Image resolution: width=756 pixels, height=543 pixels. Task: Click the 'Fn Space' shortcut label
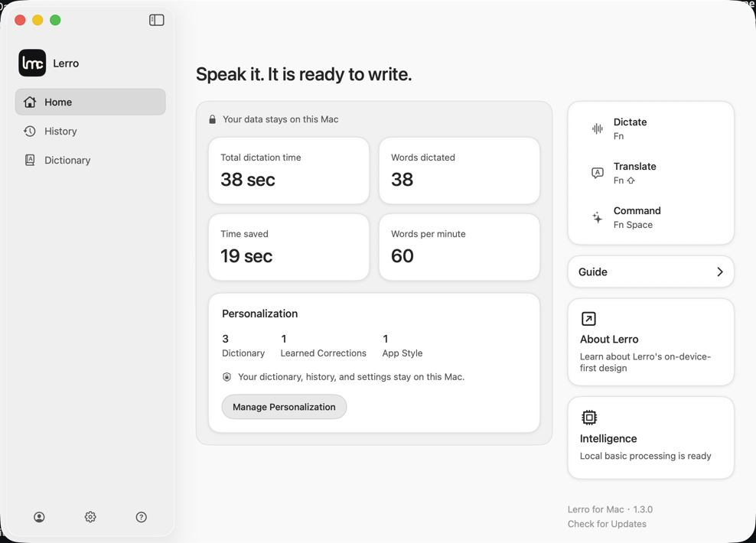coord(633,225)
